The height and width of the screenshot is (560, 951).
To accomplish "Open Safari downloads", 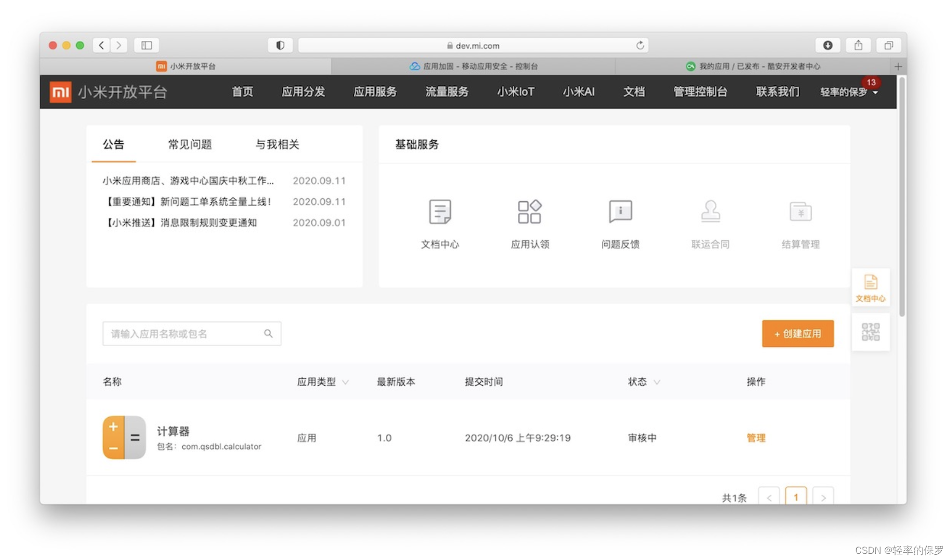I will (828, 46).
